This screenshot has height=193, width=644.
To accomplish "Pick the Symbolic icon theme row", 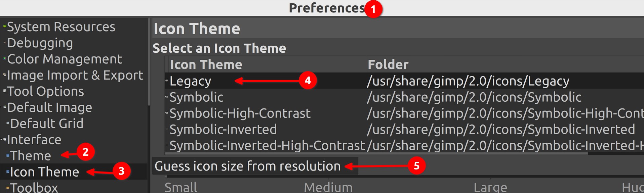I will (196, 97).
